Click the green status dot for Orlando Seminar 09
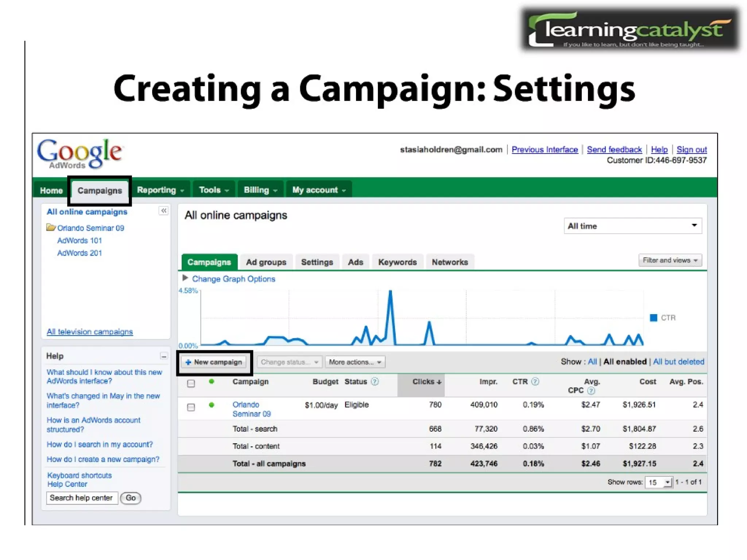Viewport: 747px width, 560px height. click(x=212, y=405)
